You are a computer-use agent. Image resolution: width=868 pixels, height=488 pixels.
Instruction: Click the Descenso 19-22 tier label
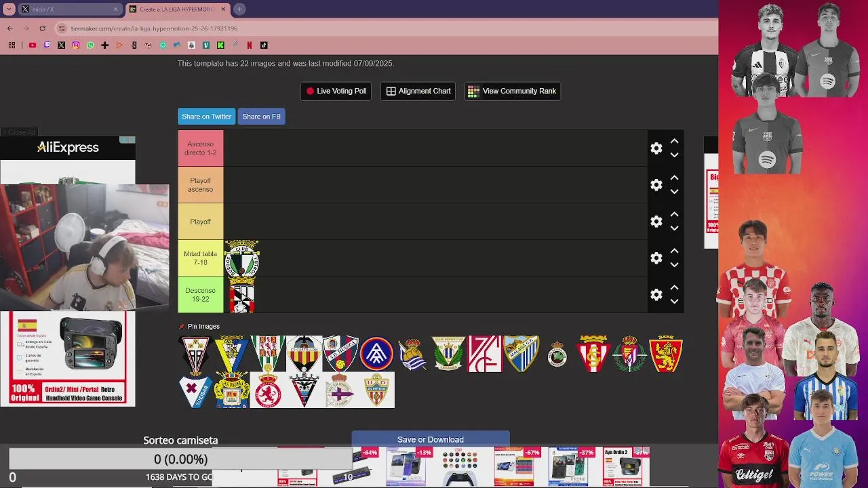(x=201, y=295)
